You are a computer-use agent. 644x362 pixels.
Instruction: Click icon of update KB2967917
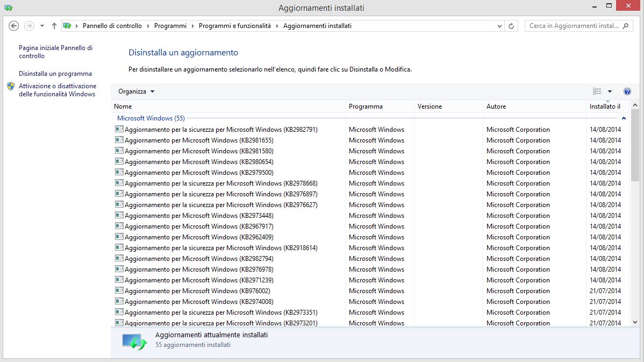(x=119, y=225)
